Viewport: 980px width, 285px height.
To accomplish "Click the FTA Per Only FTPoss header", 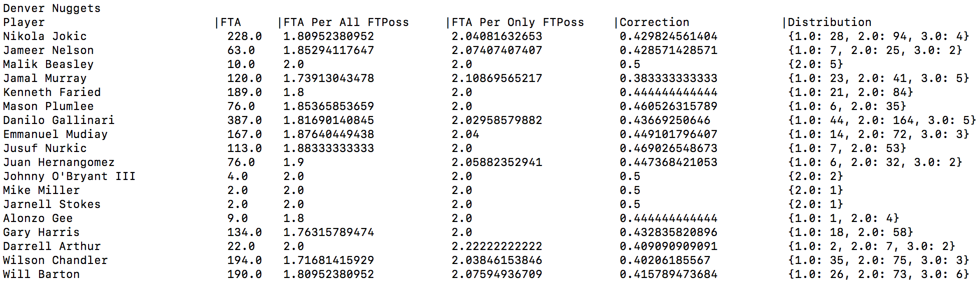I will tap(518, 22).
